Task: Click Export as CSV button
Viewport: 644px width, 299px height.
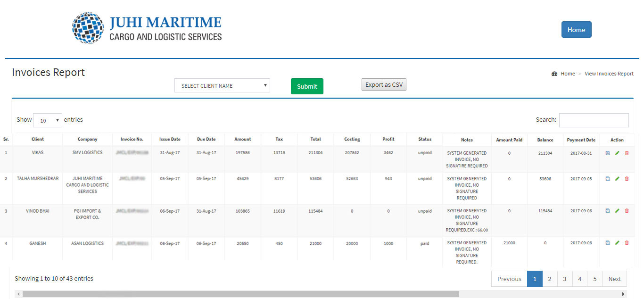Action: point(384,84)
